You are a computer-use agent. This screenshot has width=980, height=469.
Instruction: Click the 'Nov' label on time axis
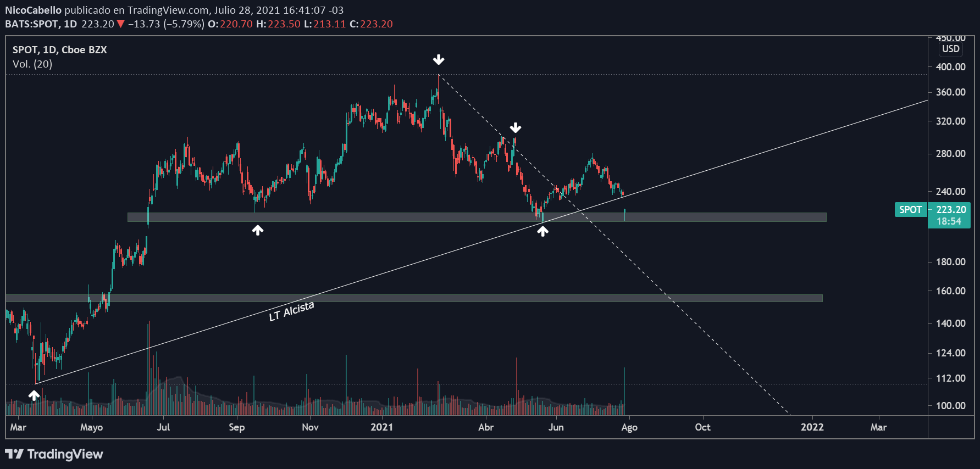[310, 427]
